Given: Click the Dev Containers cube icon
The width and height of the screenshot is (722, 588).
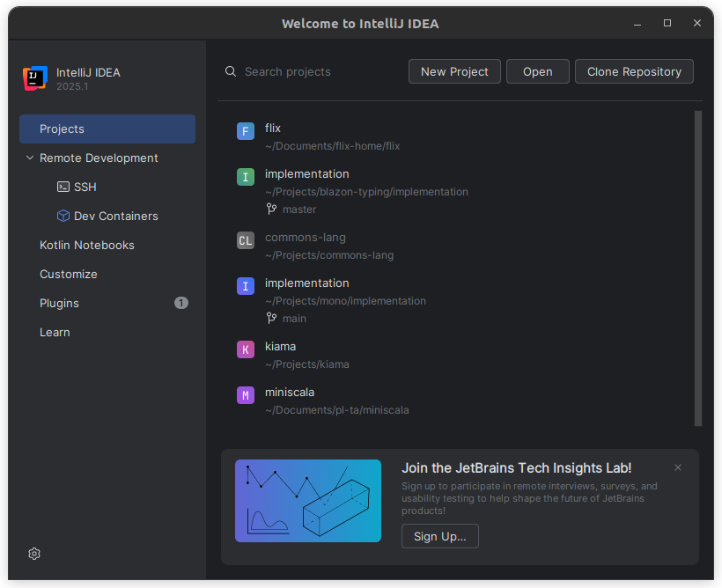Looking at the screenshot, I should pyautogui.click(x=63, y=217).
